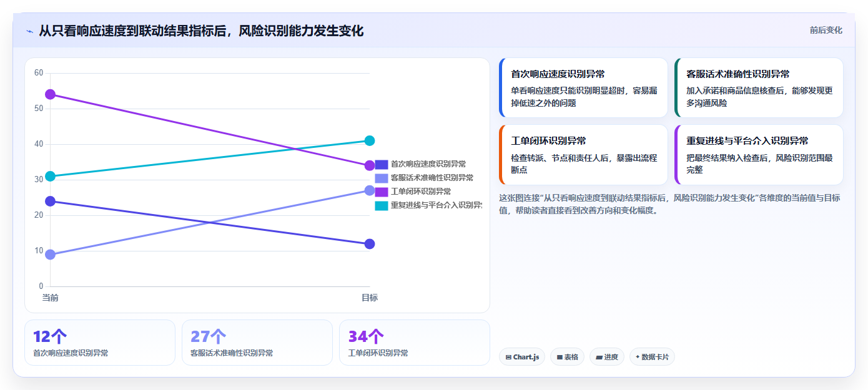Click description 检查转派、节点和责任人后

(584, 164)
